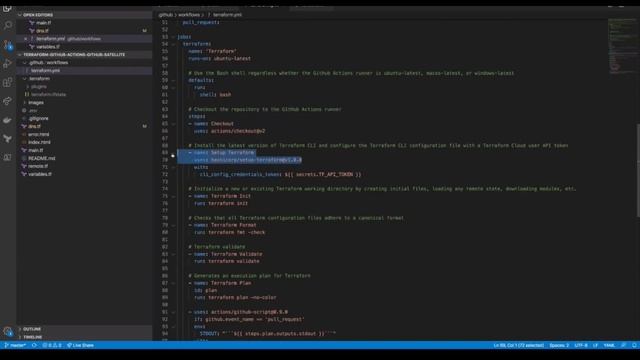Screen dimensions: 640x360
Task: Close terraform.yml in Open Editors
Action: (25, 39)
